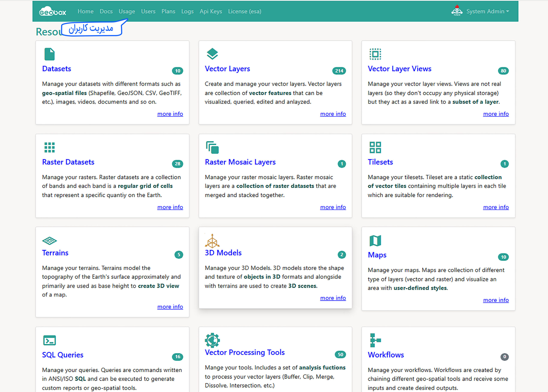Click the Vector Layer Views icon
The width and height of the screenshot is (548, 392).
pyautogui.click(x=375, y=54)
